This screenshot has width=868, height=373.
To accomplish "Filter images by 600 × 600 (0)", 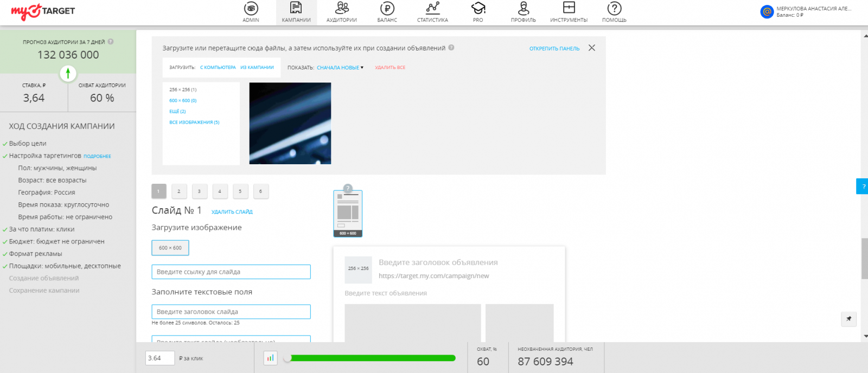I will pyautogui.click(x=183, y=101).
